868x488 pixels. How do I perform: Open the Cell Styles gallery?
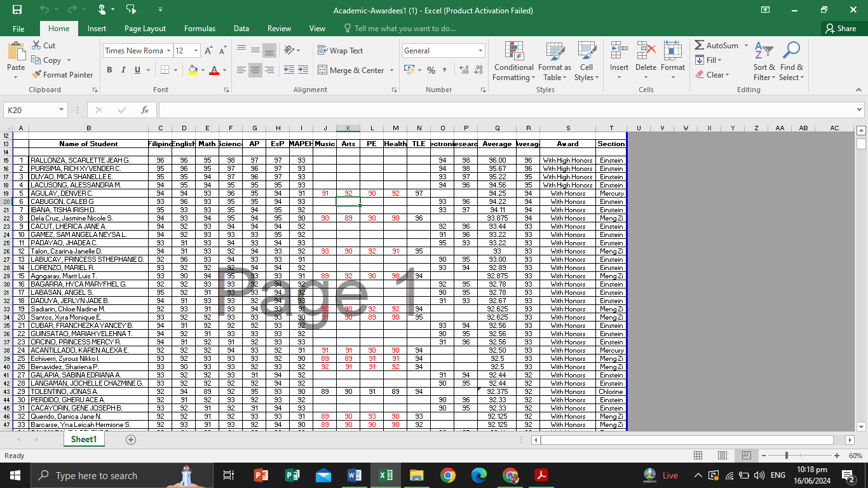[x=587, y=62]
